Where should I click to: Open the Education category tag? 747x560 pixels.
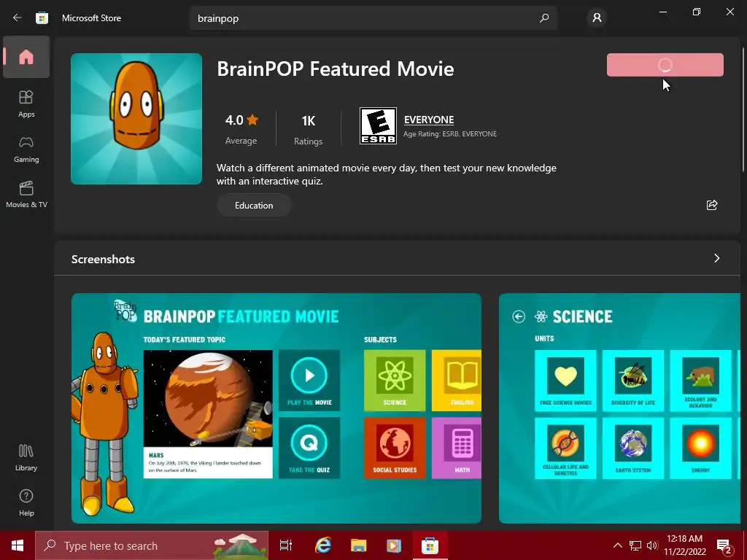point(254,205)
